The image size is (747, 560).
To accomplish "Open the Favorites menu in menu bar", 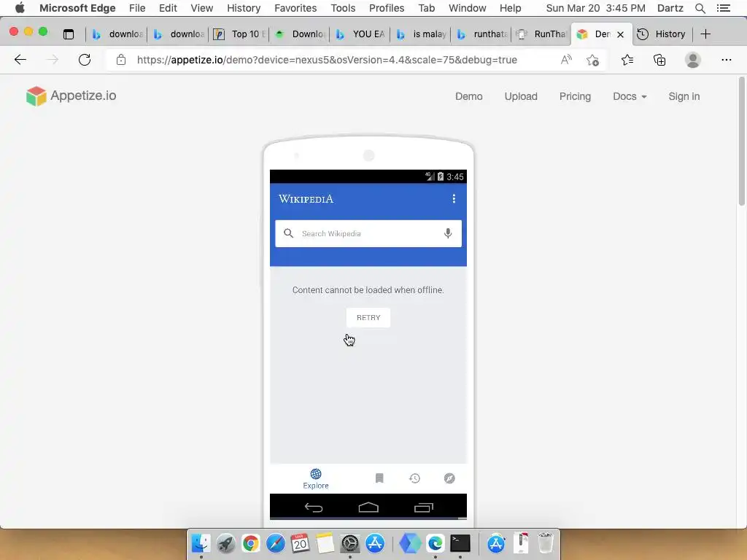I will (295, 8).
